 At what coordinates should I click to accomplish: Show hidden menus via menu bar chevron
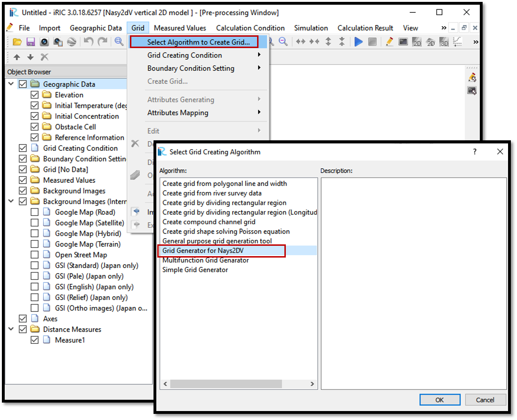[444, 28]
